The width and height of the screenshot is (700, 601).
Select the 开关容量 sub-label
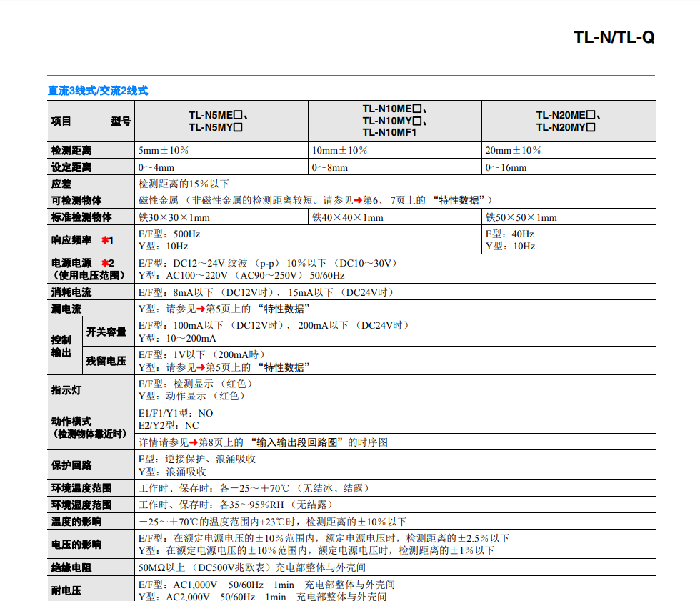(x=106, y=332)
